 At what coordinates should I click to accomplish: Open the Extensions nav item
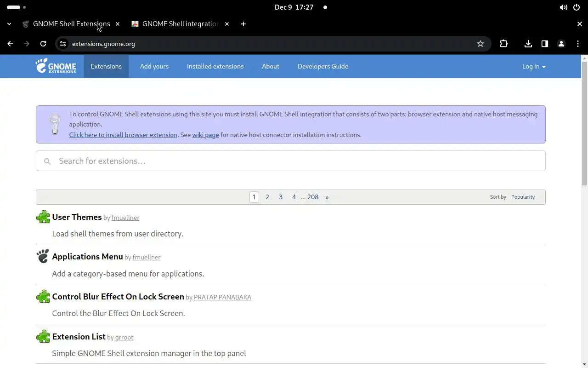pyautogui.click(x=106, y=66)
